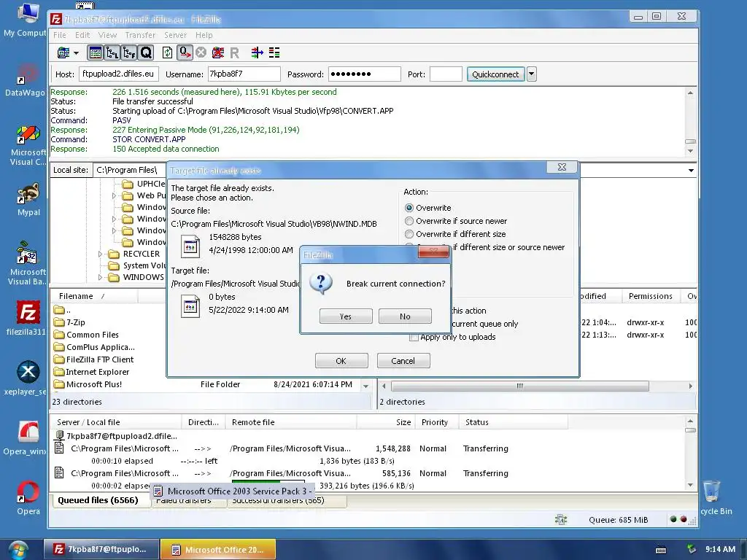Toggle the local directory tree icon
747x560 pixels.
[x=112, y=52]
